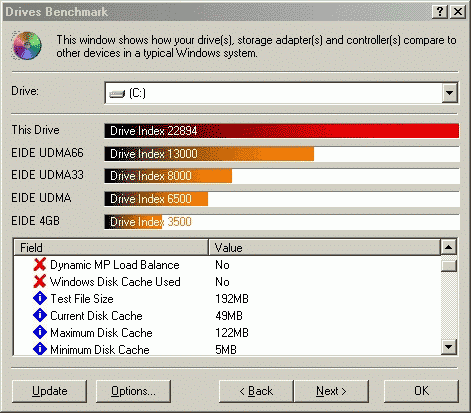The width and height of the screenshot is (471, 413).
Task: Click blue info icon for Maximum Disk Cache
Action: click(x=40, y=332)
